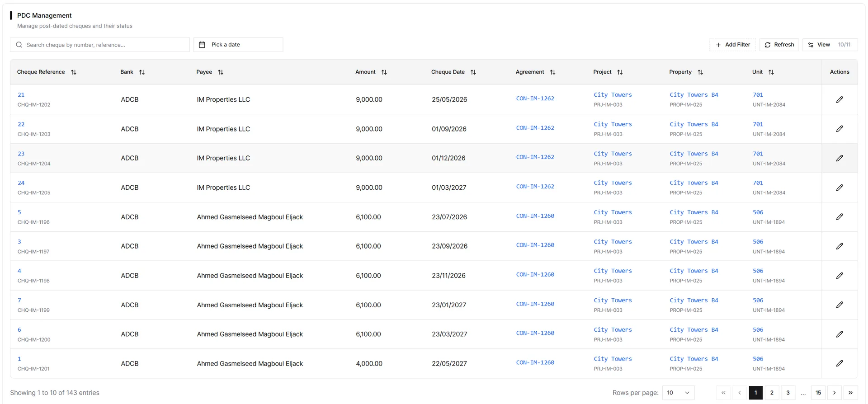This screenshot has width=868, height=404.
Task: Open cheque number 22 link
Action: point(21,124)
